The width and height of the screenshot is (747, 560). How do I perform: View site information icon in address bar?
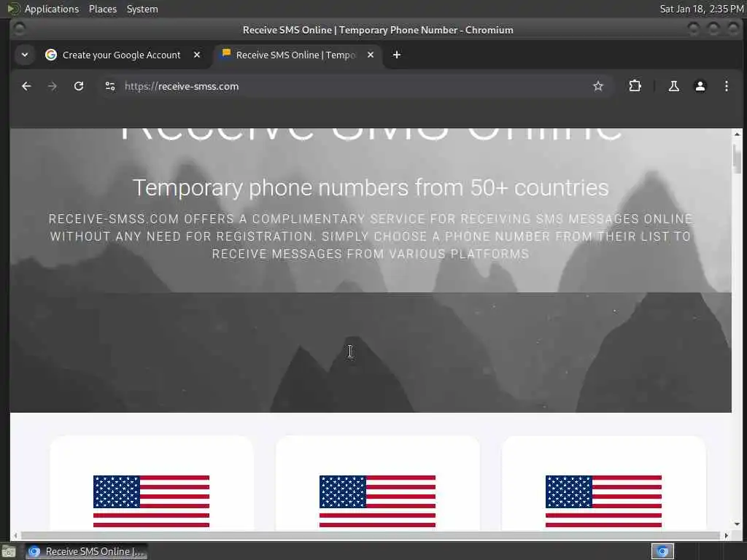point(110,86)
